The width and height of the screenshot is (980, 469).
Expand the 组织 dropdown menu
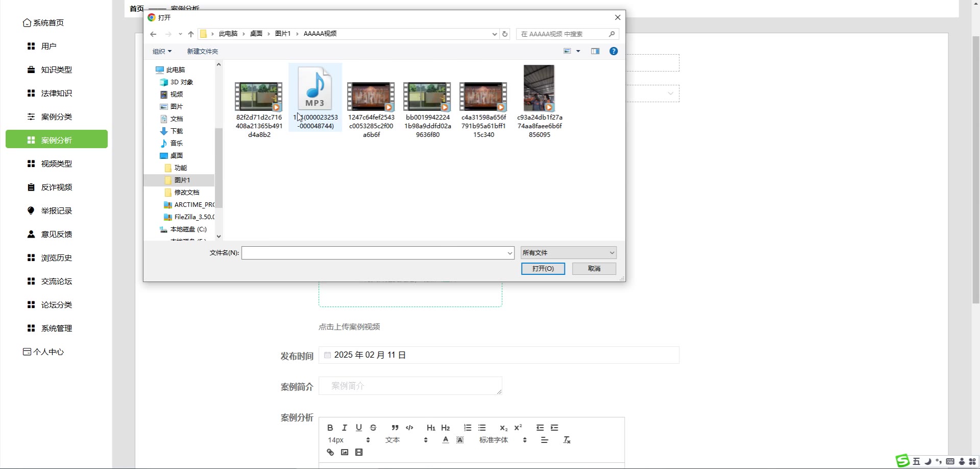pos(162,51)
